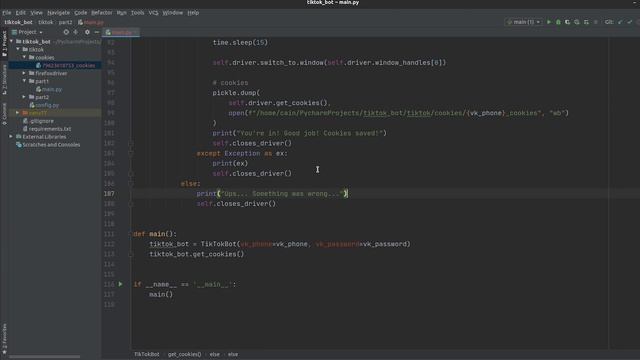Screen dimensions: 640x360
Task: Hide the Project panel with minus icon
Action: (x=97, y=32)
